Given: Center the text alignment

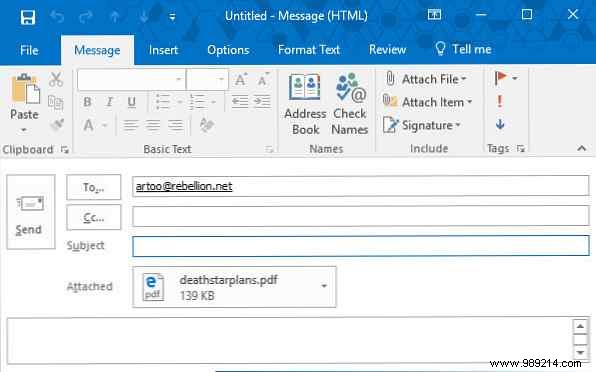Looking at the screenshot, I should tap(153, 125).
